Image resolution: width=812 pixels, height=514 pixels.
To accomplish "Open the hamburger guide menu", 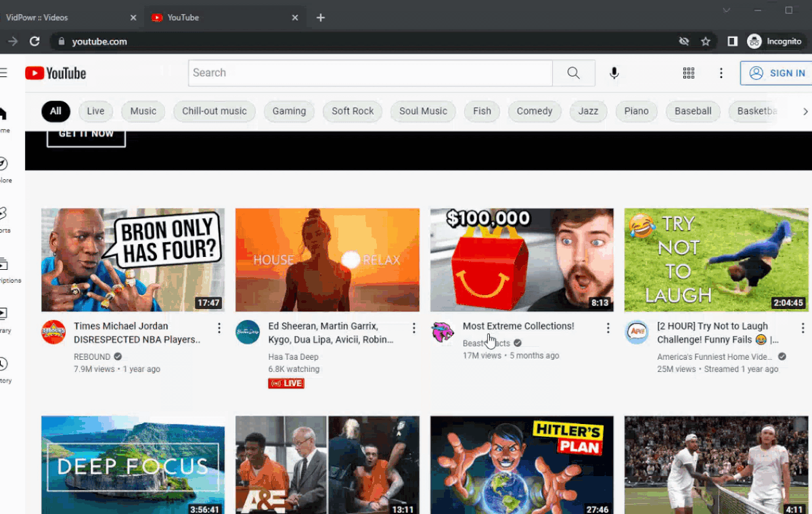I will (3, 73).
